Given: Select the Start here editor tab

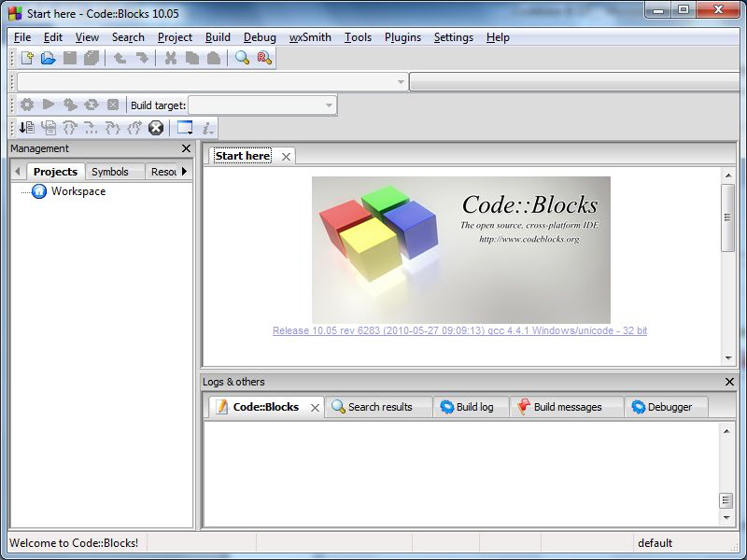Looking at the screenshot, I should point(243,156).
